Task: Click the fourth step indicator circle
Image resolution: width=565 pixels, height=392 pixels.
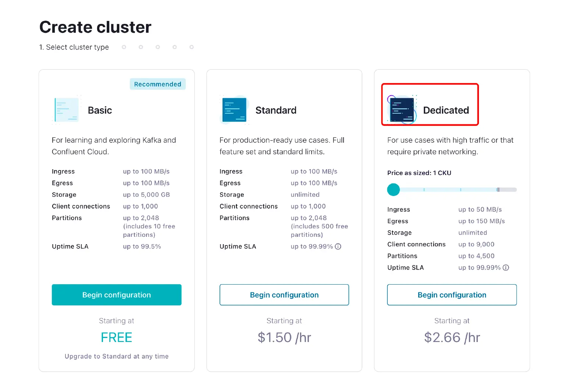Action: tap(174, 47)
